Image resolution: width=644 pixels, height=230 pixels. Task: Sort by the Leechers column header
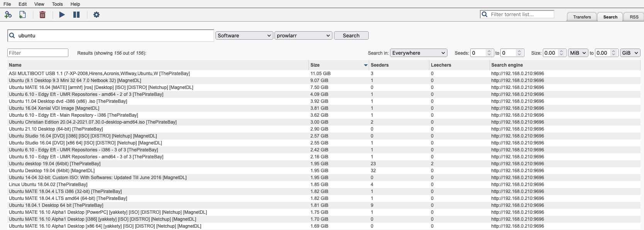pyautogui.click(x=459, y=65)
